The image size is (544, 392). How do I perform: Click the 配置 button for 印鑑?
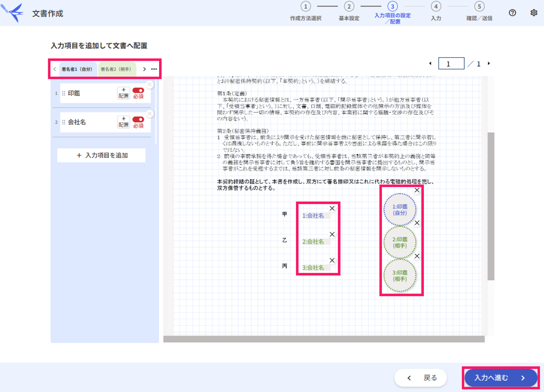click(123, 93)
